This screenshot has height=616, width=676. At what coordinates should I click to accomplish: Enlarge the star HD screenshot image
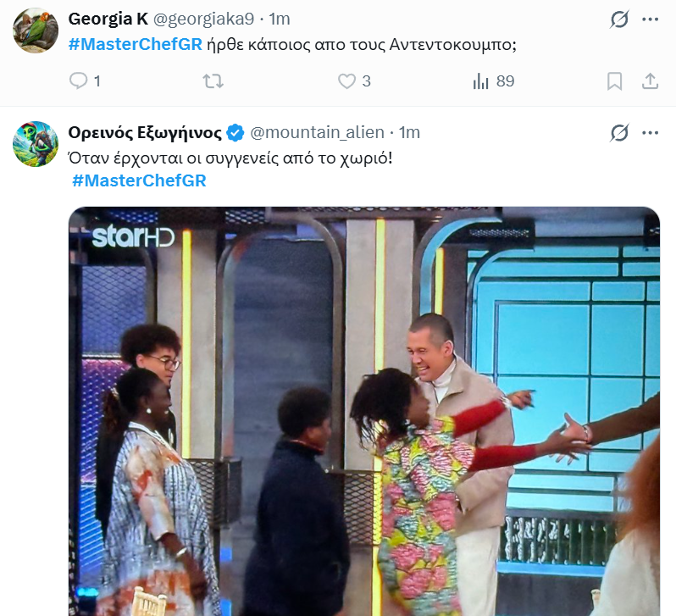click(364, 411)
